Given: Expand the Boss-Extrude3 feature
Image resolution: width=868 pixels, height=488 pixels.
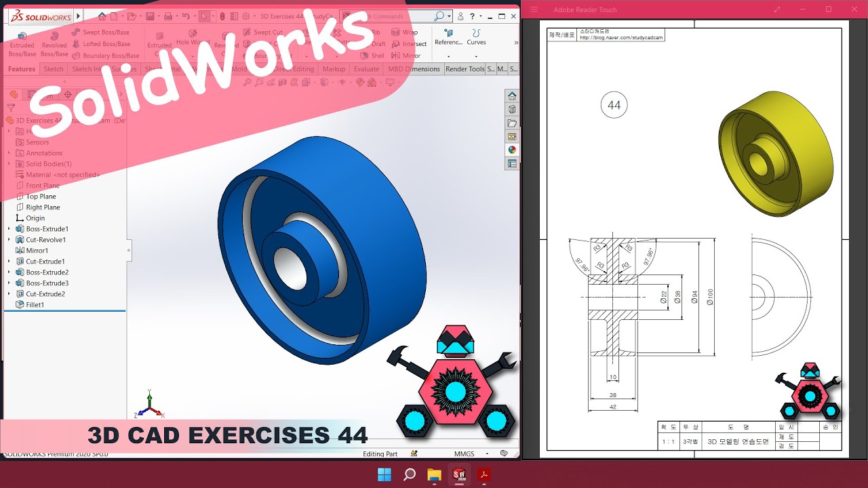Looking at the screenshot, I should [x=9, y=283].
